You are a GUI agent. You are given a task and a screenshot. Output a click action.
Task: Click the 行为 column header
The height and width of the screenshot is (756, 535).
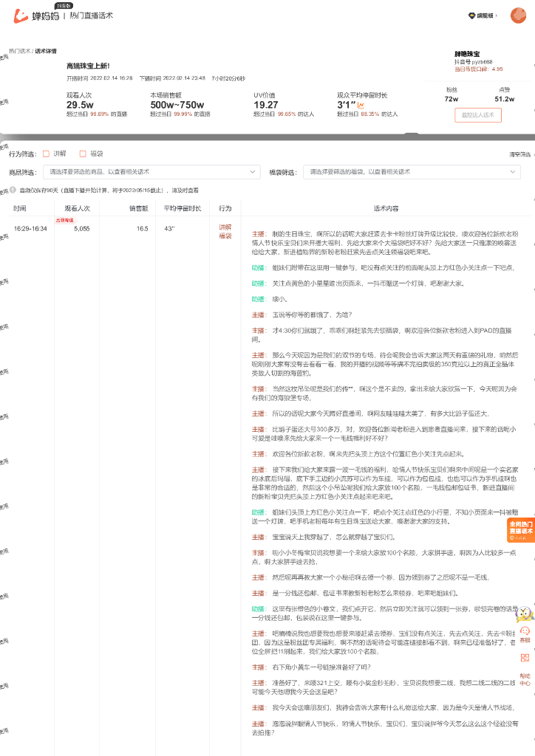225,208
